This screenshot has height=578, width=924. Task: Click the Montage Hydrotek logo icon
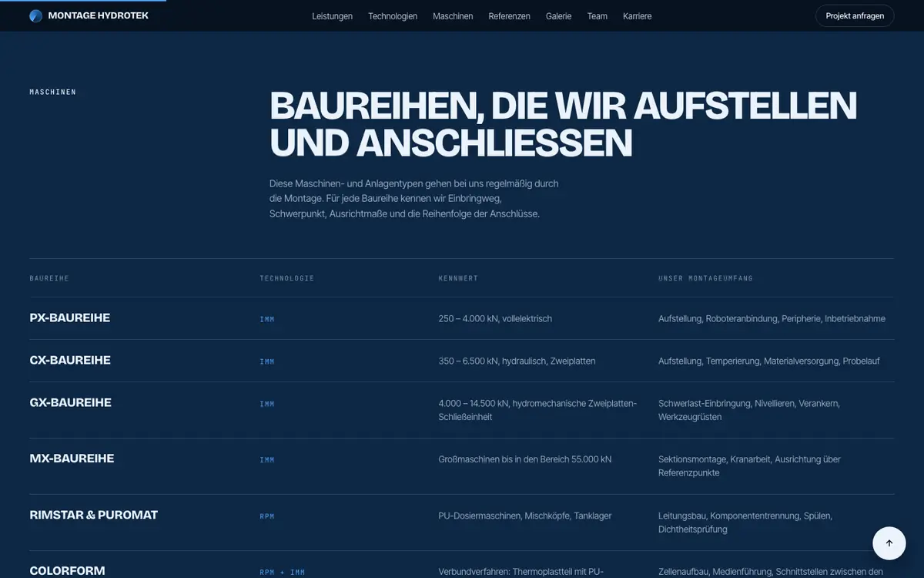pos(35,15)
